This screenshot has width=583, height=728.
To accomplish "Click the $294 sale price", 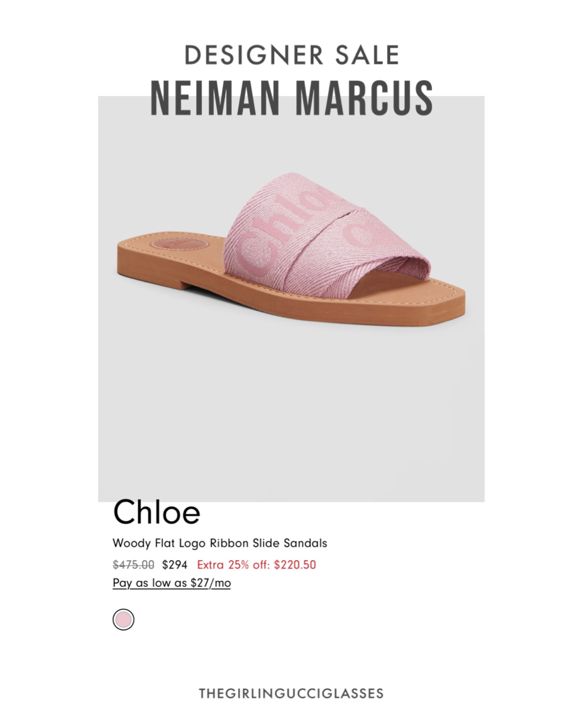I will [x=175, y=564].
